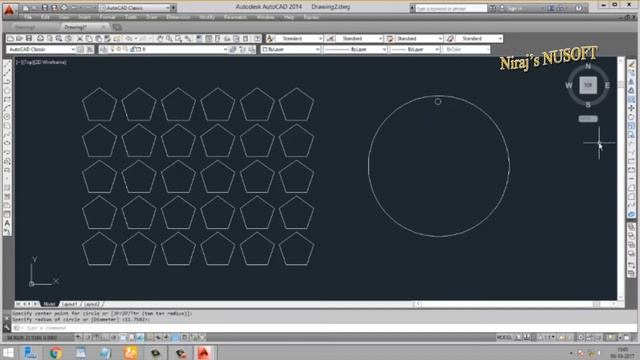The image size is (640, 360).
Task: Toggle Infer Constraints in status bar
Action: tap(78, 338)
